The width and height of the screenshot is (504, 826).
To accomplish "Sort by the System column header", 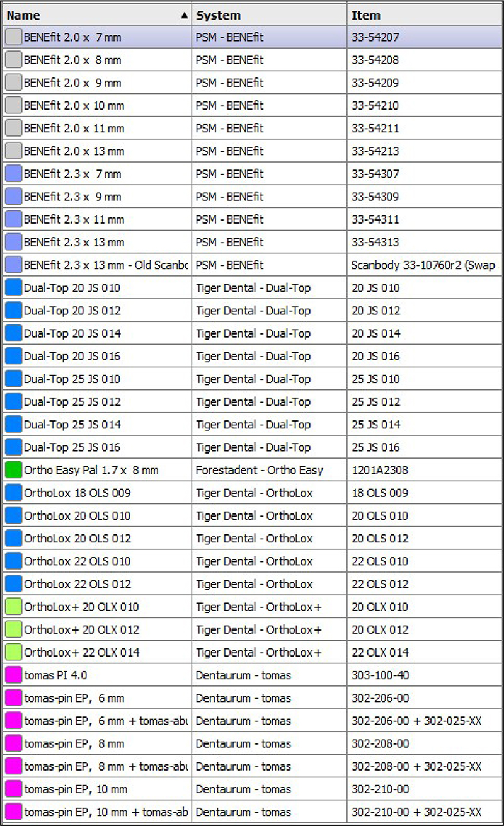I will (270, 15).
